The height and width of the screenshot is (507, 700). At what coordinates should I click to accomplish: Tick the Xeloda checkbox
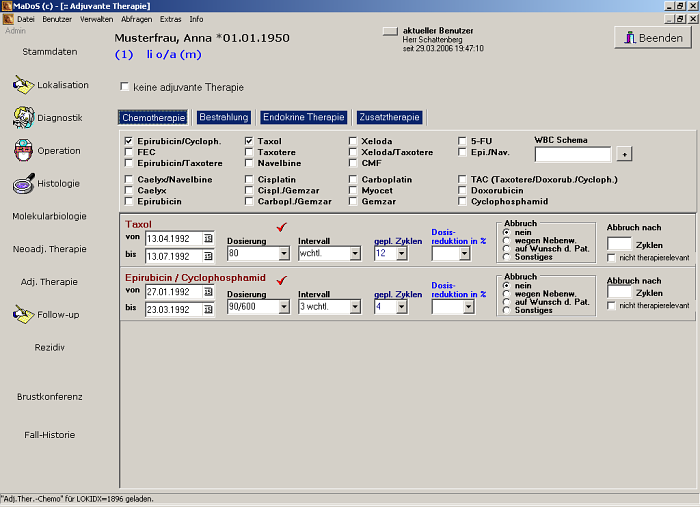[354, 142]
